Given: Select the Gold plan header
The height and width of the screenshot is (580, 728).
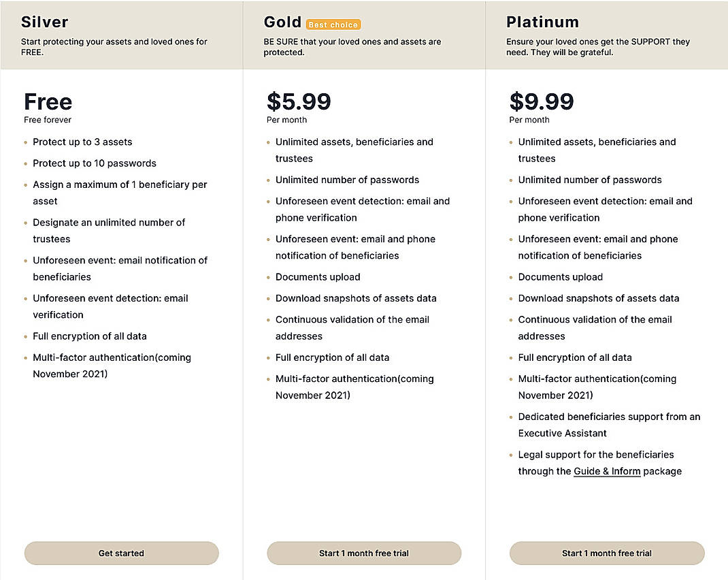Looking at the screenshot, I should 283,21.
